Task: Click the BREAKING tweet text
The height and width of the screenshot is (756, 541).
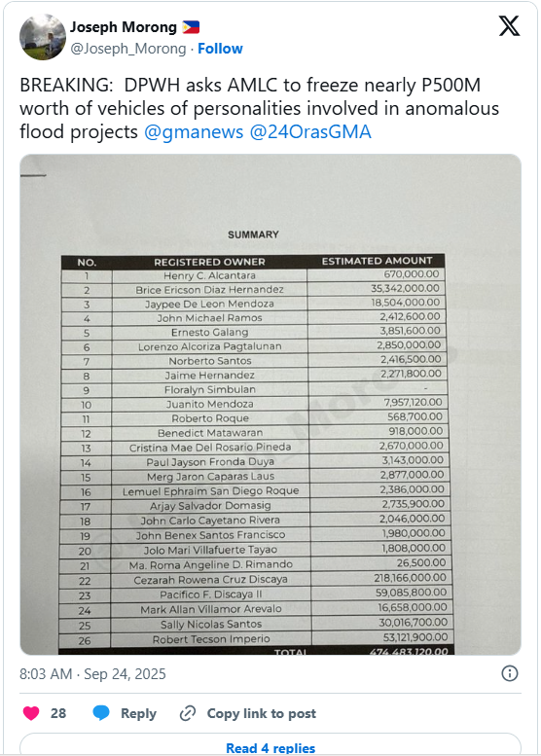Action: [x=260, y=108]
